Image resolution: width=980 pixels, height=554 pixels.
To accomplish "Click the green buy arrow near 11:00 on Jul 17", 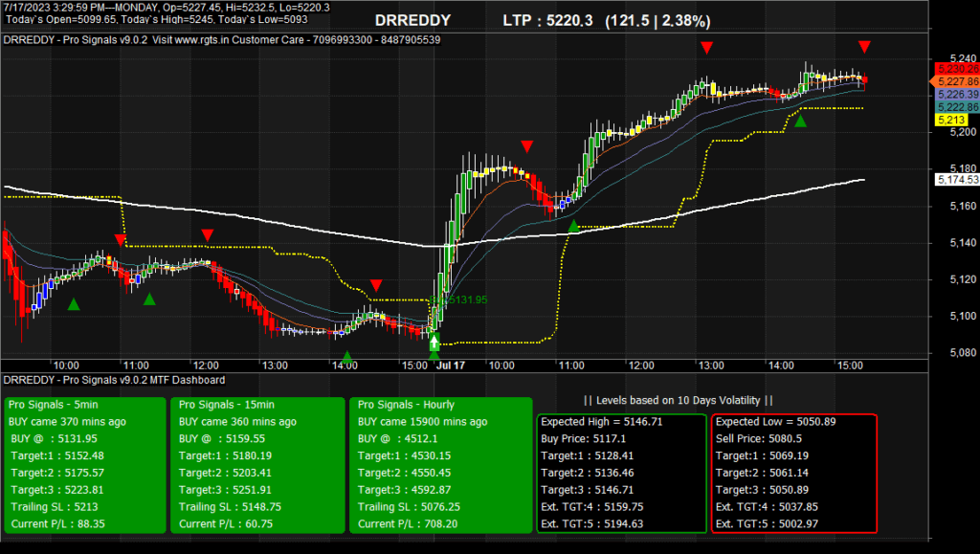I will click(x=574, y=226).
